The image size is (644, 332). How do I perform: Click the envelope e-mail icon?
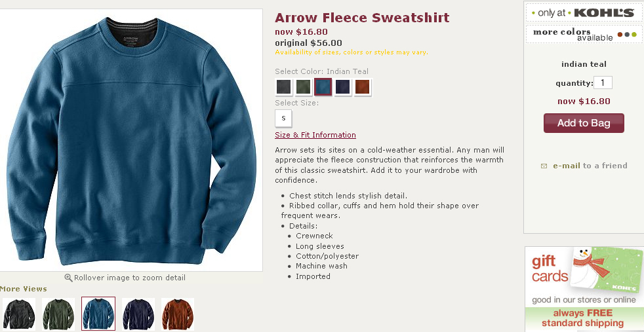click(544, 166)
